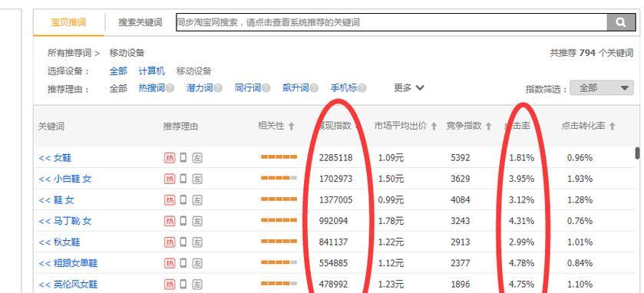Click the 左 badge in 马丁靴 女 row
The width and height of the screenshot is (644, 293).
click(197, 221)
